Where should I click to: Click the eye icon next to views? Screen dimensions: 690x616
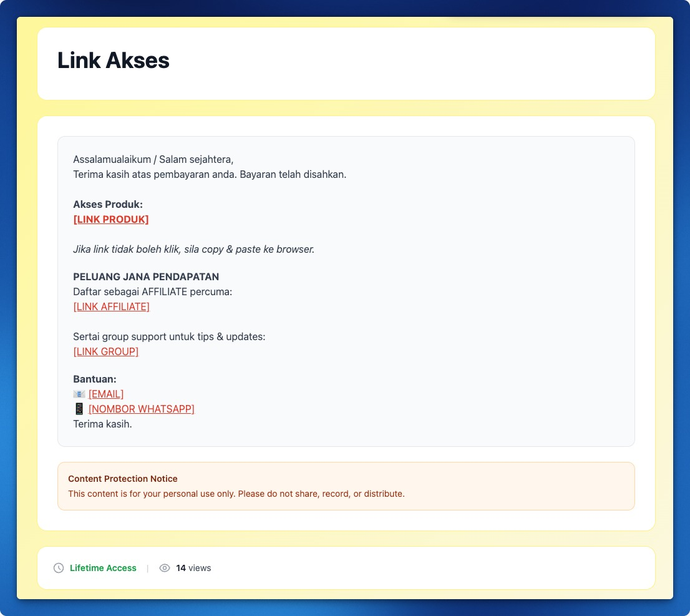tap(165, 568)
